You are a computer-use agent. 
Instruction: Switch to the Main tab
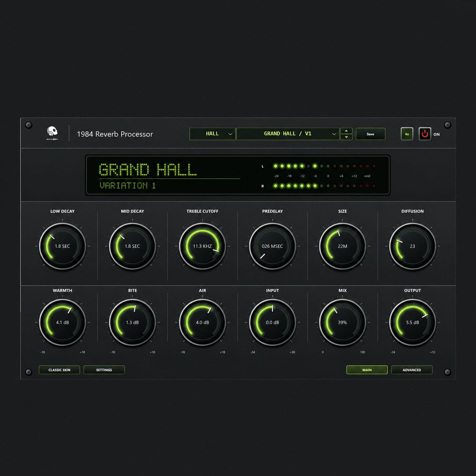tap(367, 370)
